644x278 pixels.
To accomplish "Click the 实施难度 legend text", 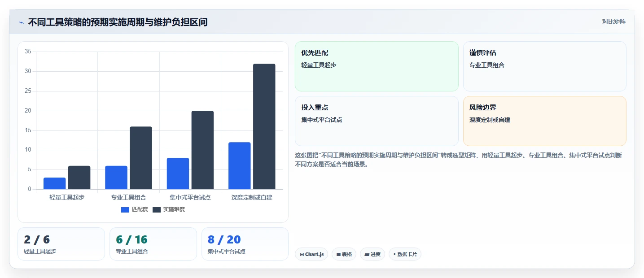I will coord(174,209).
